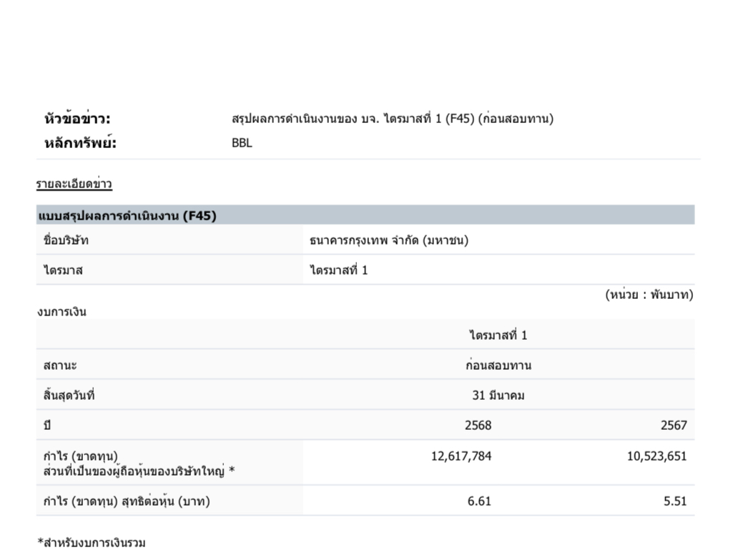
Task: Select the หลักทรัพย์ label
Action: pos(79,143)
